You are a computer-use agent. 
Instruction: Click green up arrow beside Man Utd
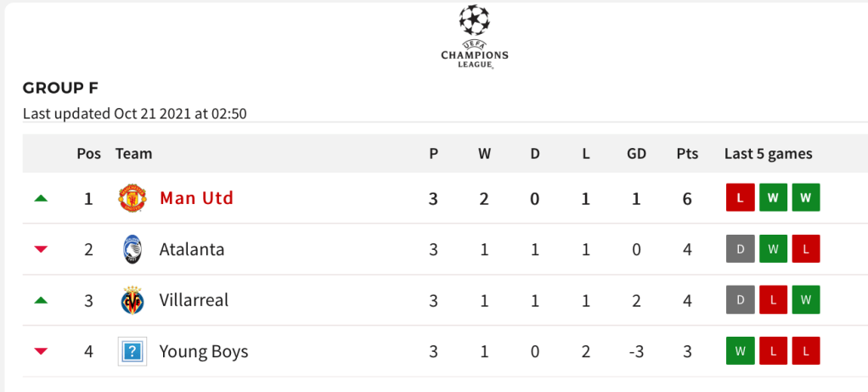click(x=41, y=198)
